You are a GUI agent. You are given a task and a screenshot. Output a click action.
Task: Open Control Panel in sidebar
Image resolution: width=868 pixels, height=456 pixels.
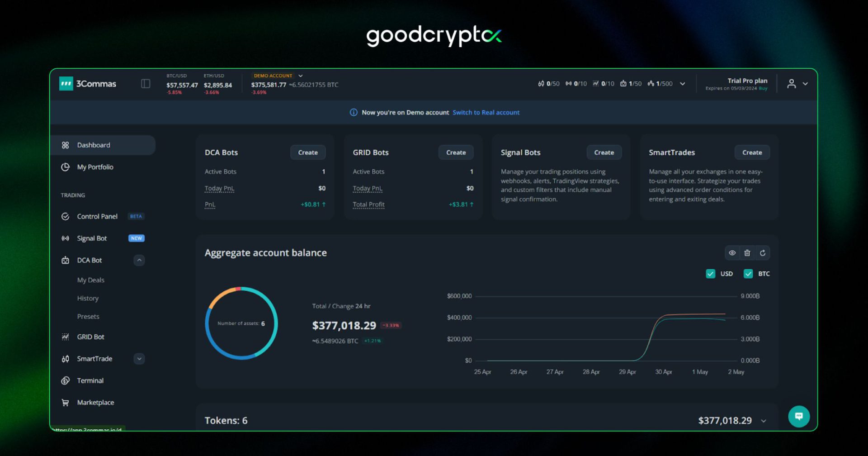coord(97,216)
